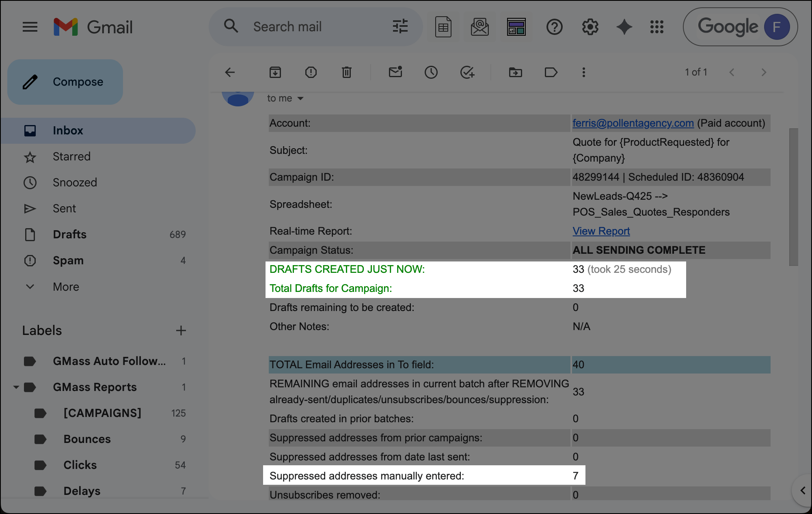Open GMass email list builder icon

[479, 27]
